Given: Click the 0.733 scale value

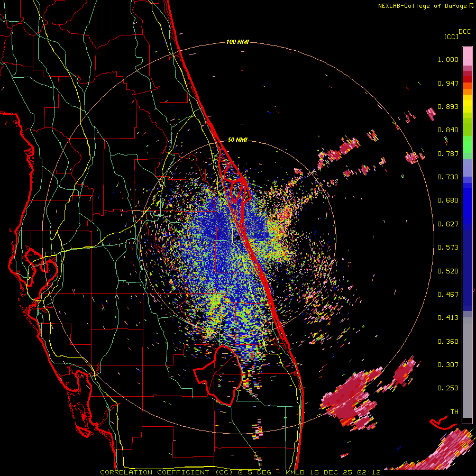Looking at the screenshot, I should point(448,177).
